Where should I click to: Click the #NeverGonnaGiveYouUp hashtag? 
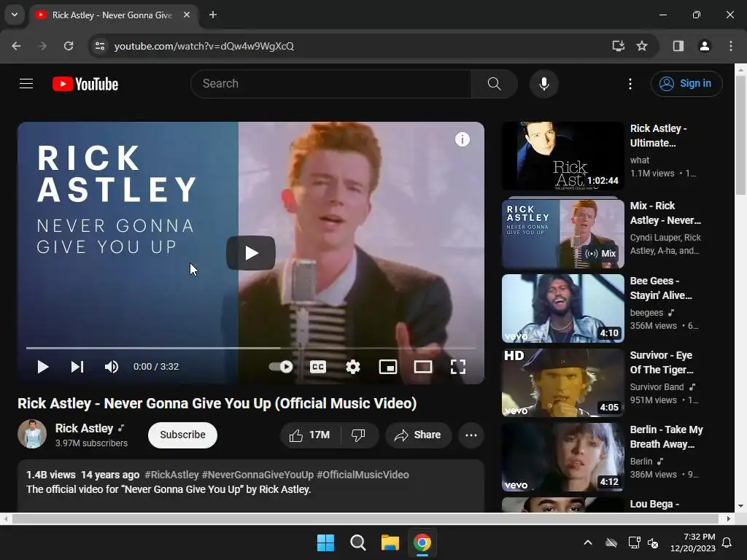[x=258, y=475]
